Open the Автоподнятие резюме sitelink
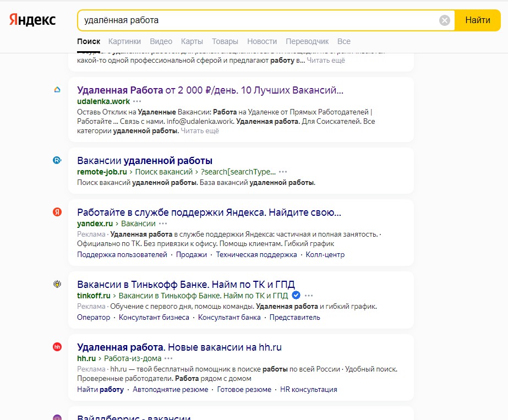508x420 pixels. coord(171,390)
